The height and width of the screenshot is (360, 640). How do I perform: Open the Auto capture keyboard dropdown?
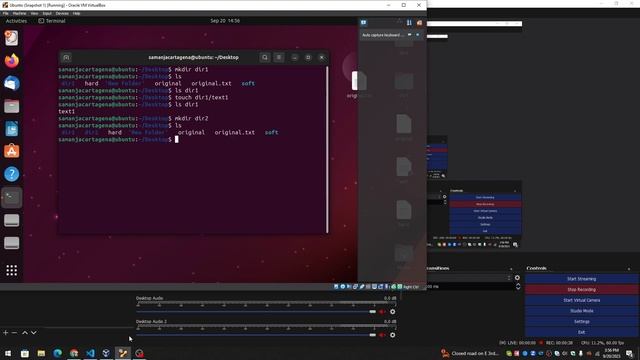(391, 35)
